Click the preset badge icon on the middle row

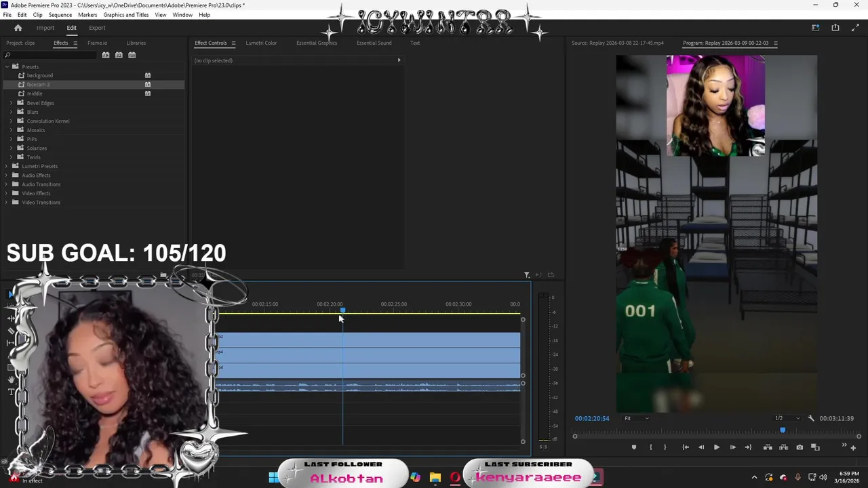[148, 93]
